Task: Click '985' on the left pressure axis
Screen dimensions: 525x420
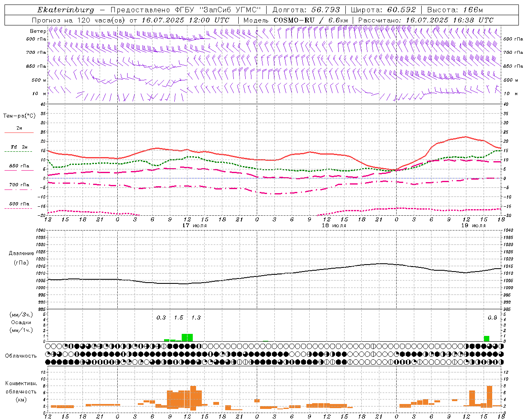Action: [41, 309]
